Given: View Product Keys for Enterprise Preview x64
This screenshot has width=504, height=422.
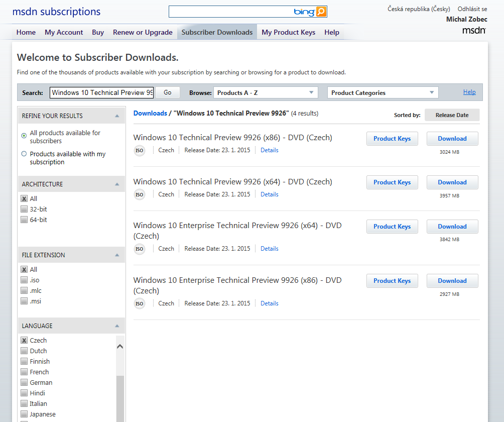Looking at the screenshot, I should coord(392,227).
